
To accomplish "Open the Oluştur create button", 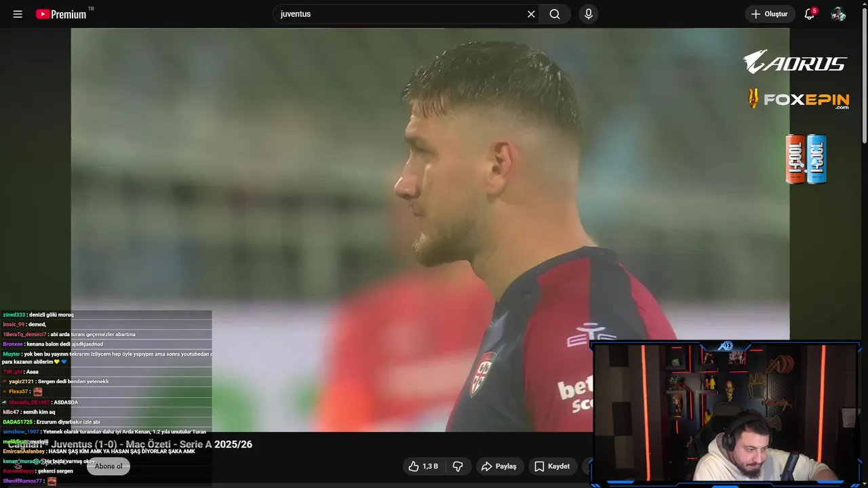I will tap(770, 14).
